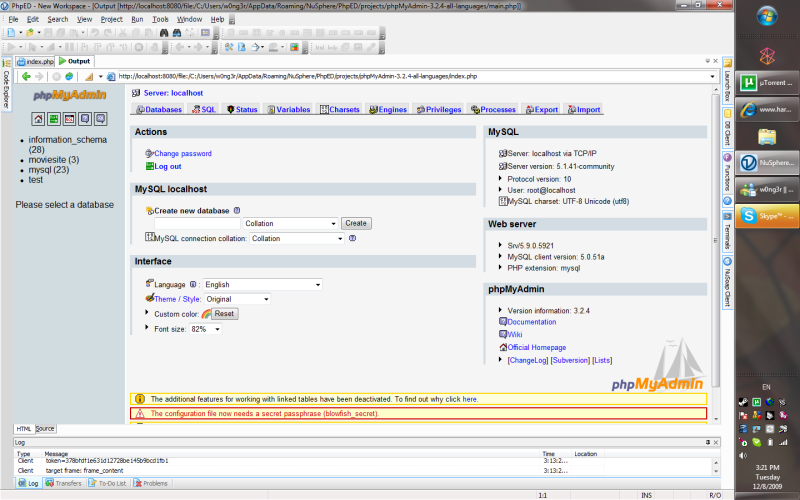Click the red triangle blowfish_secret warning icon

point(140,414)
